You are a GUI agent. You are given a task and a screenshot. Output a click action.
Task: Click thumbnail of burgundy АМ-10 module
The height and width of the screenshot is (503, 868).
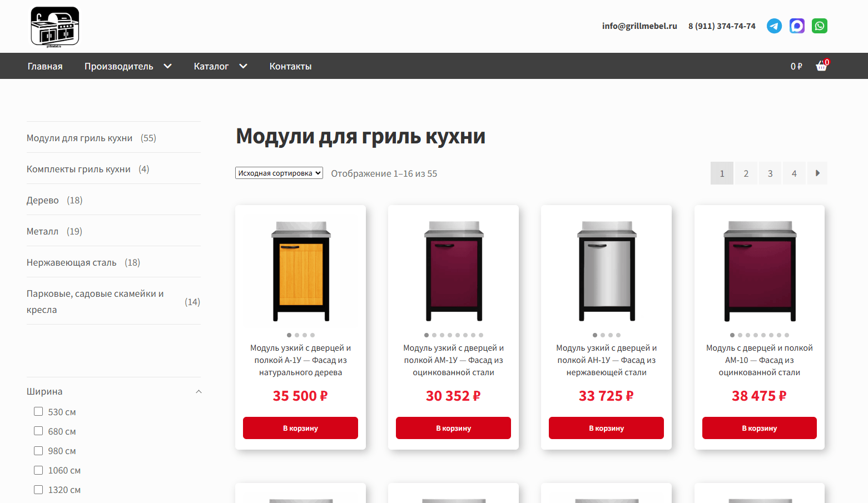pos(760,271)
